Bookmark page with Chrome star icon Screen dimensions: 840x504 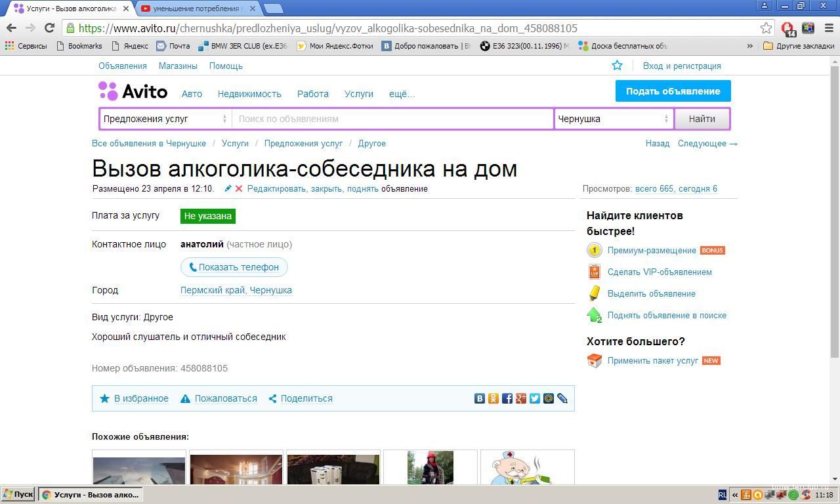(x=766, y=28)
